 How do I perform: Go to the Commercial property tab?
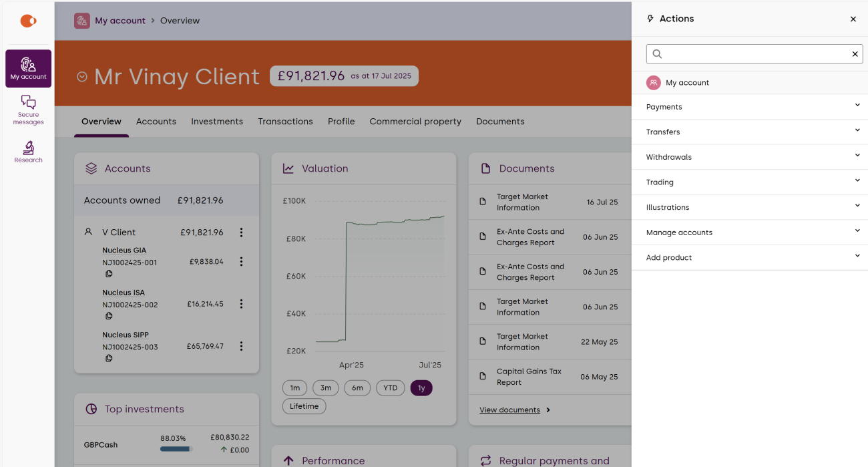(x=415, y=122)
